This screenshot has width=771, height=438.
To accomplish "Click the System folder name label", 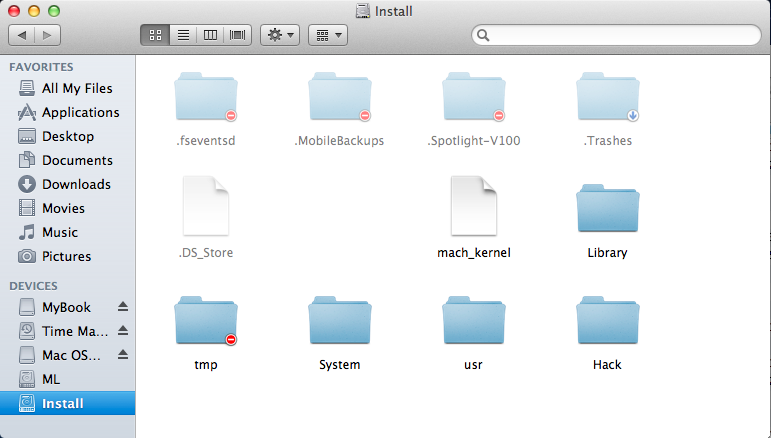I will [340, 365].
